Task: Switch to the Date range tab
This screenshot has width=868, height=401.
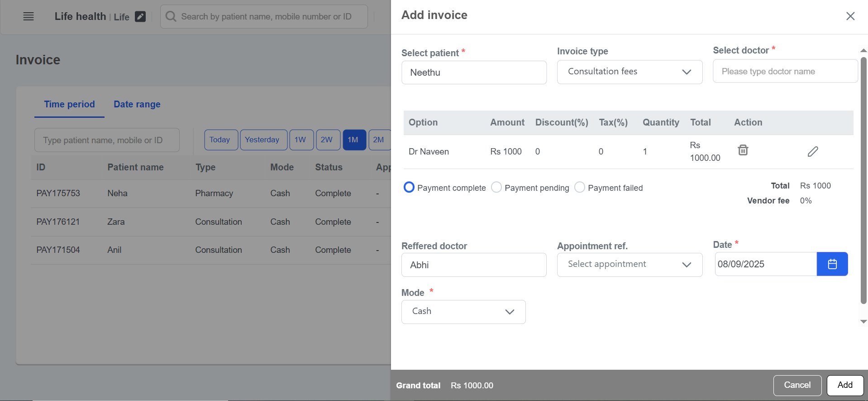Action: click(137, 104)
